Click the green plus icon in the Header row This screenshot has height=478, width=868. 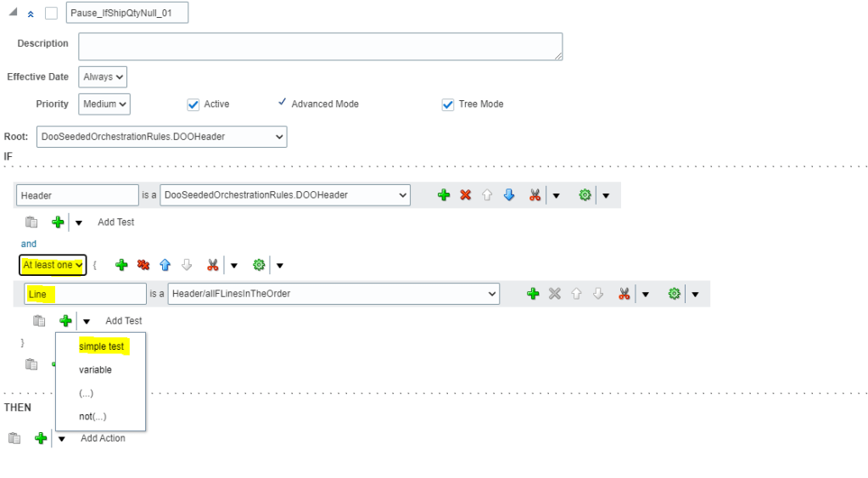(443, 195)
